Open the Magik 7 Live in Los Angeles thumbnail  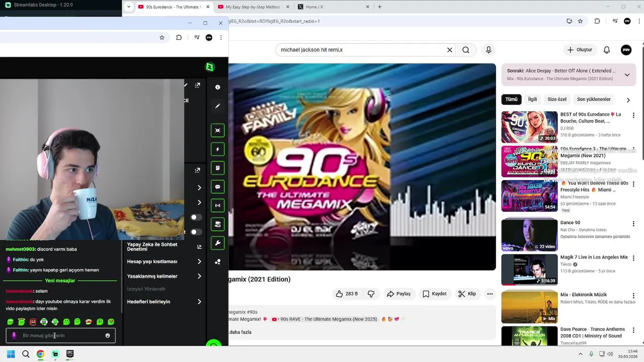coord(529,270)
